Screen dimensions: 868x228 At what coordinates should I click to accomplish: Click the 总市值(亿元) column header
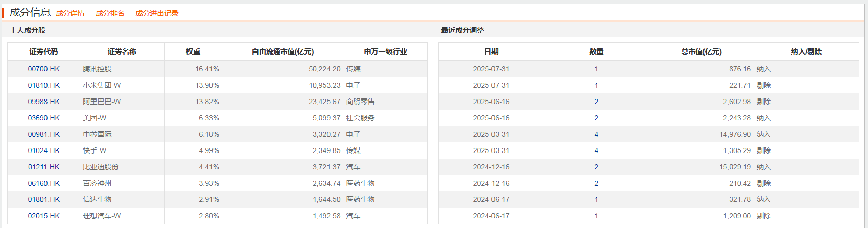coord(701,52)
